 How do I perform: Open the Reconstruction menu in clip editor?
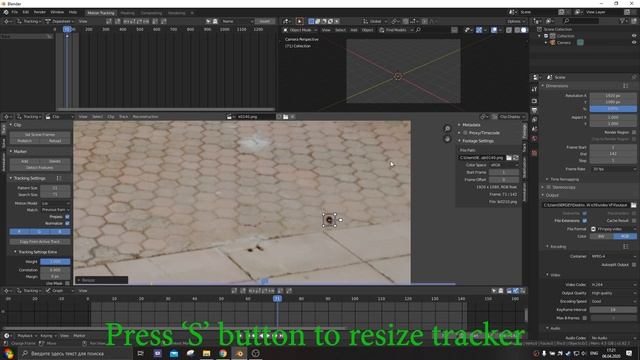tap(146, 117)
